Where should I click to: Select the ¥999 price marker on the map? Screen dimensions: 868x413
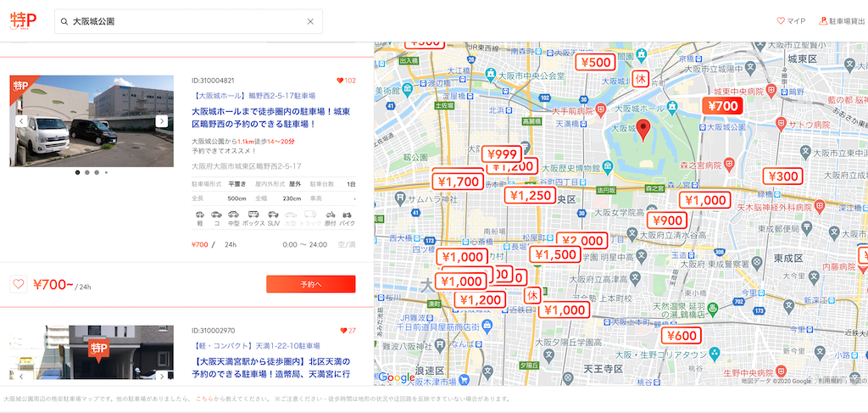502,153
